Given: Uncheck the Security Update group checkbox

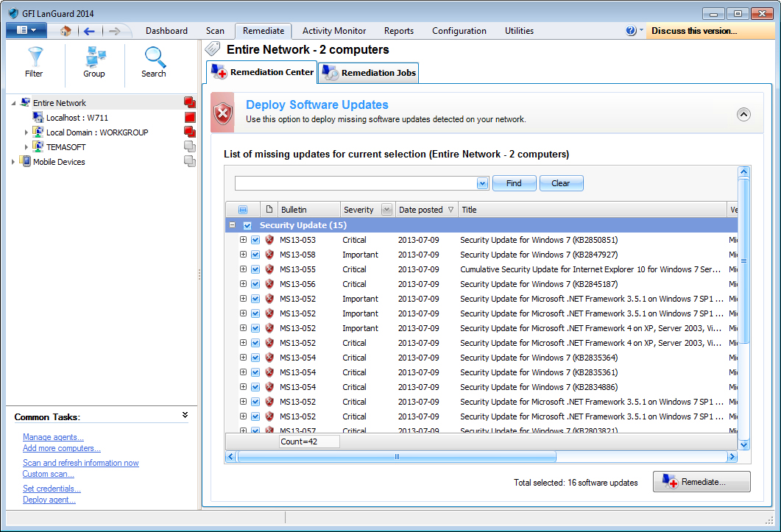Looking at the screenshot, I should pos(247,226).
